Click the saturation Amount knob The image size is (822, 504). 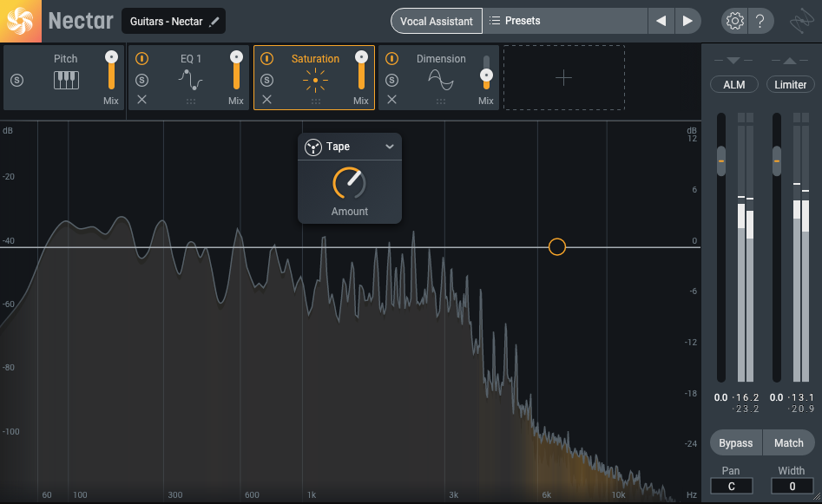tap(349, 183)
